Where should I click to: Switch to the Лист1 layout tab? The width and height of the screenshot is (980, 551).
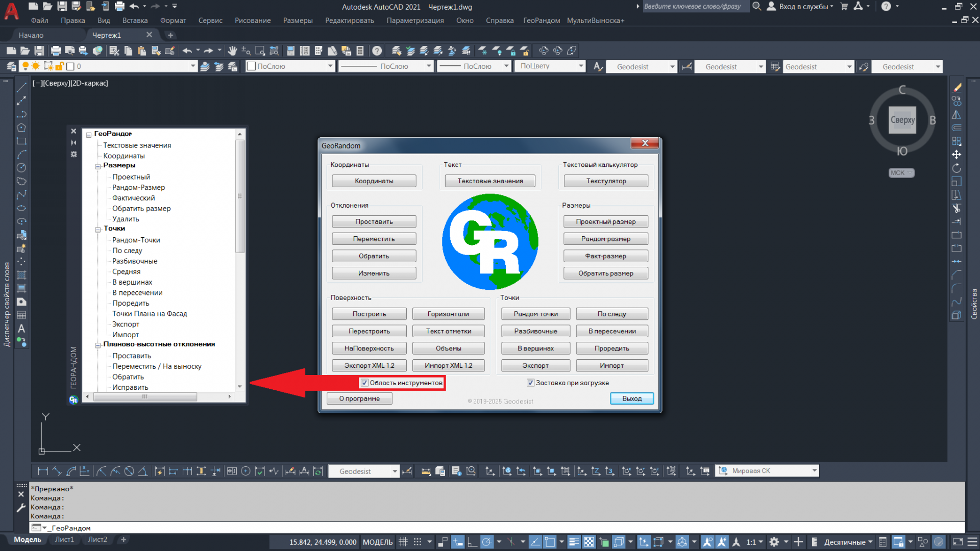click(x=64, y=539)
